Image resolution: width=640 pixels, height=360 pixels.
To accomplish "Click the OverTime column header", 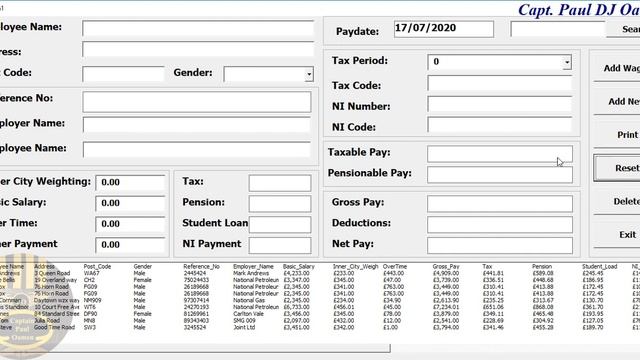I will (395, 267).
